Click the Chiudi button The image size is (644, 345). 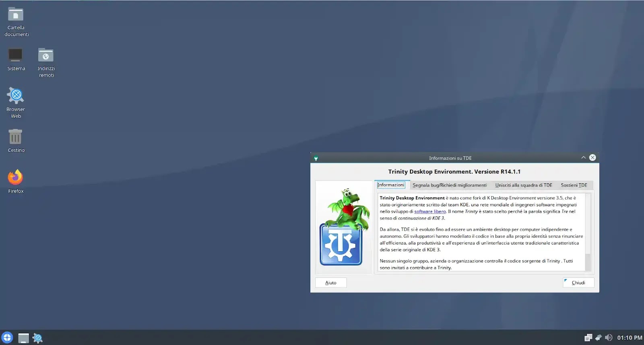coord(578,283)
